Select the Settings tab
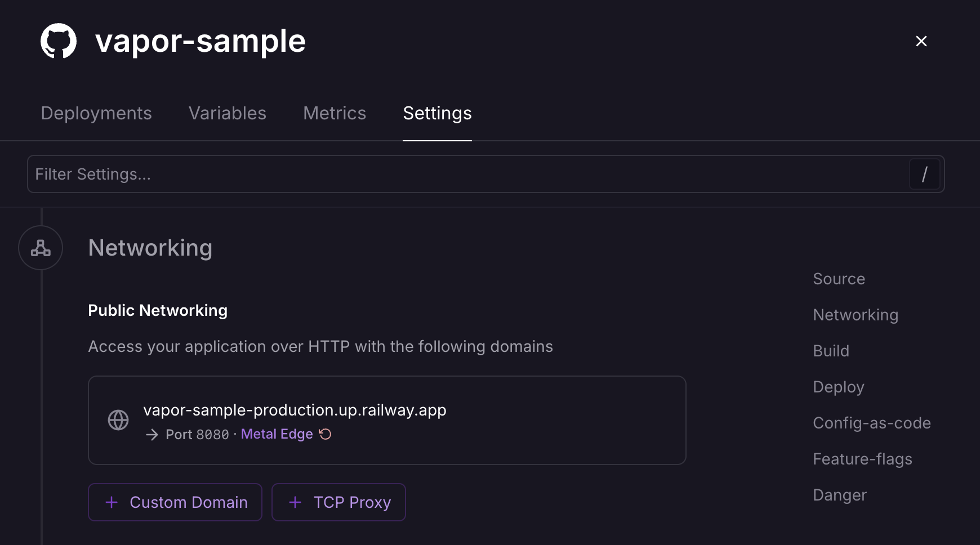Viewport: 980px width, 545px height. (x=437, y=113)
